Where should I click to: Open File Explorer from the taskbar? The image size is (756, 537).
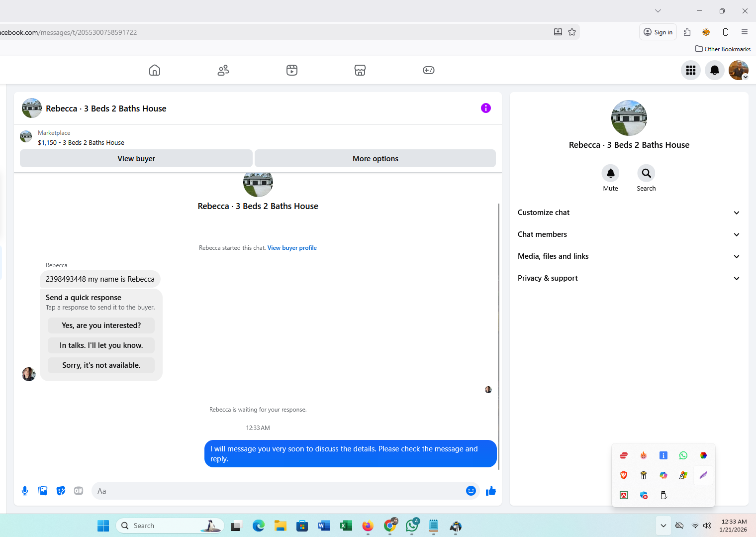(280, 526)
